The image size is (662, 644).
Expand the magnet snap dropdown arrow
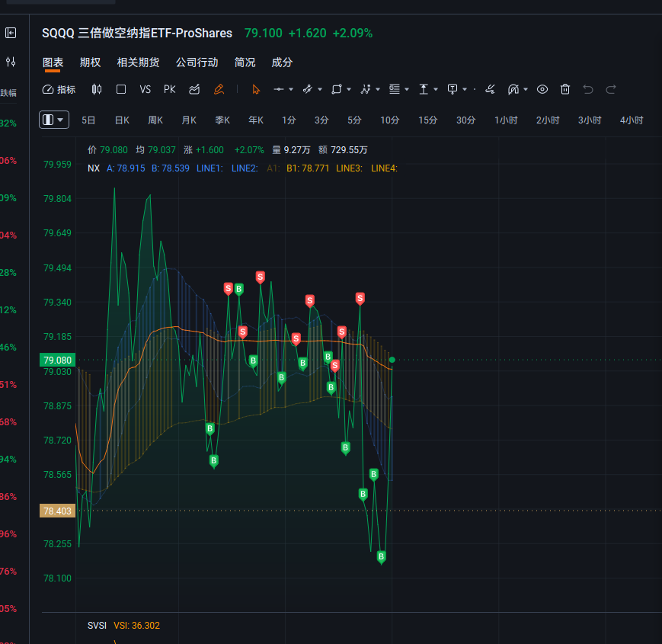[526, 89]
